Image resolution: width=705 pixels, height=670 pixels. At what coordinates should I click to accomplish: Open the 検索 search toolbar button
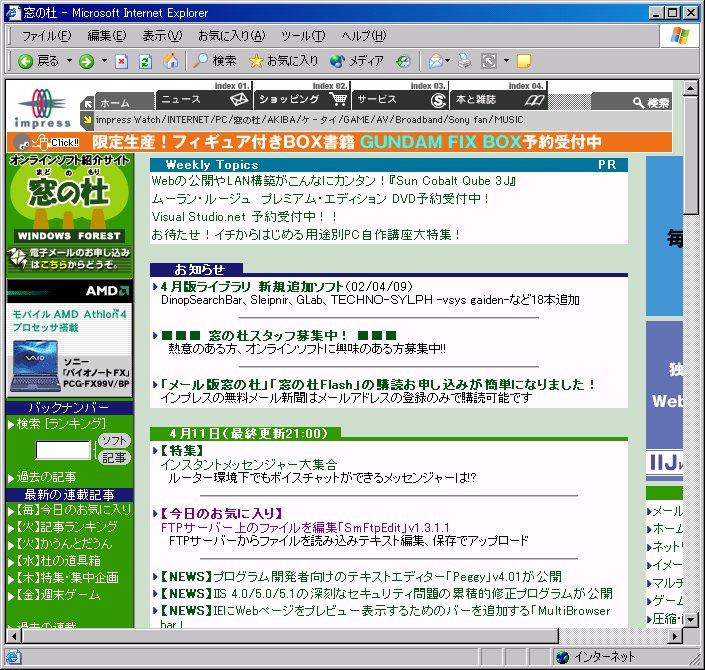click(x=214, y=61)
